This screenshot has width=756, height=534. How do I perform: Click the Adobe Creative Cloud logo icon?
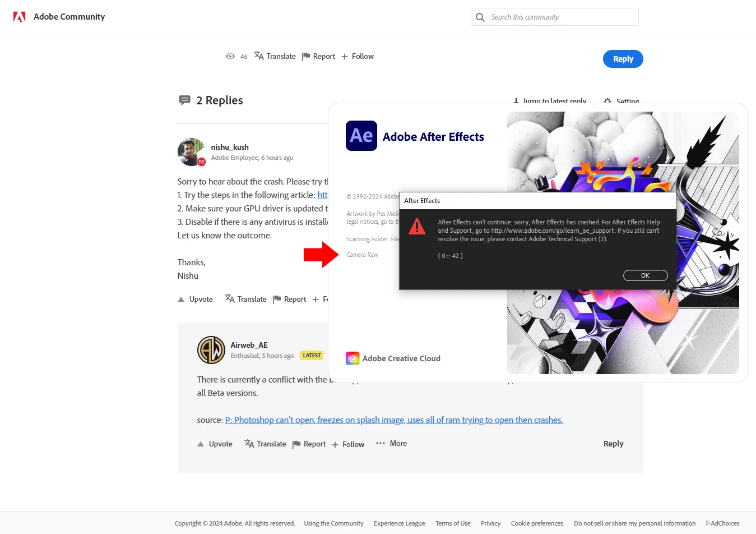(353, 358)
